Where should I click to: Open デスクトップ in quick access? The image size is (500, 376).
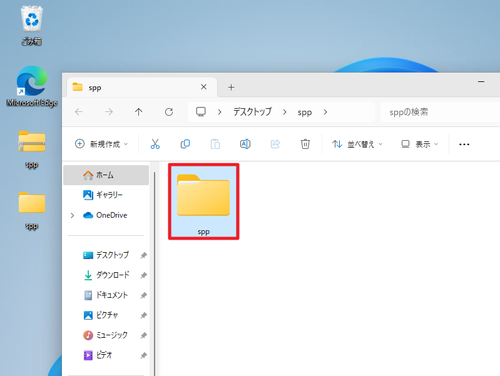(106, 255)
